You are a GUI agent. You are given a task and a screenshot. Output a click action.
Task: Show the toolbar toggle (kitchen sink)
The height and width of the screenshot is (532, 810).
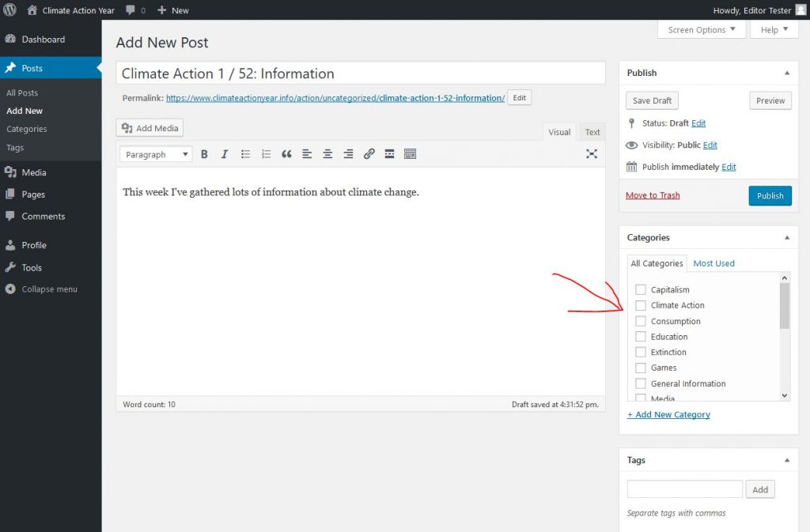tap(410, 154)
